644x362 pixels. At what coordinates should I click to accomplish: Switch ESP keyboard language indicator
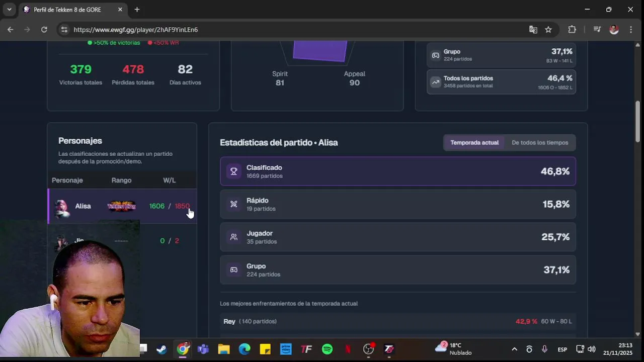pyautogui.click(x=562, y=349)
